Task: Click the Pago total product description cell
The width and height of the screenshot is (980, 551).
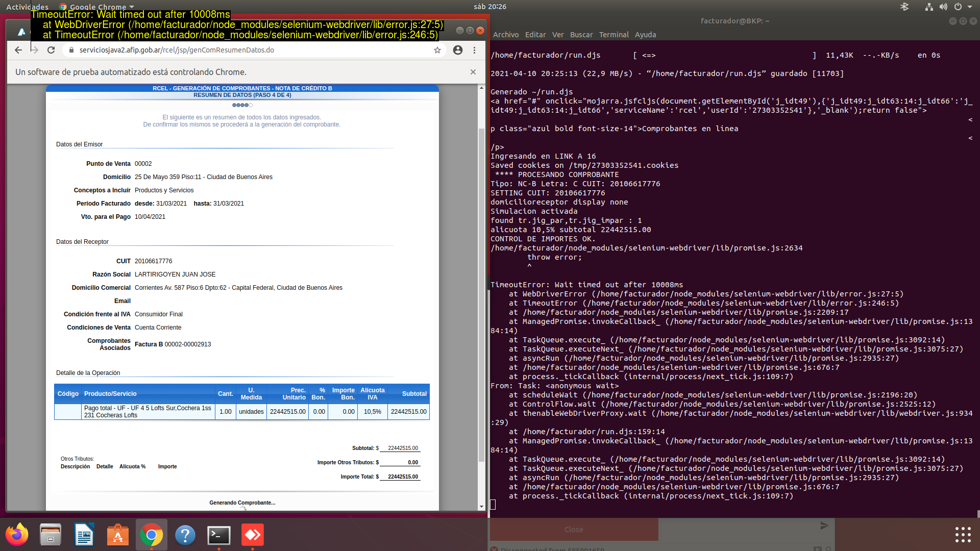Action: pyautogui.click(x=148, y=412)
